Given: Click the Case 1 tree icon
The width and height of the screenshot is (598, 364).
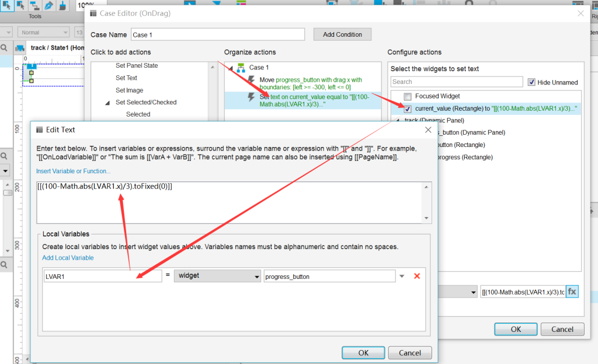Looking at the screenshot, I should 241,68.
